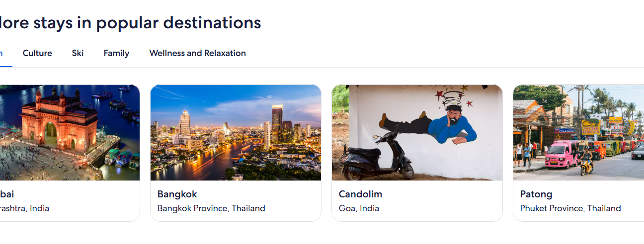Viewport: 644px width, 244px height.
Task: Select the Patong destination title
Action: click(x=536, y=194)
